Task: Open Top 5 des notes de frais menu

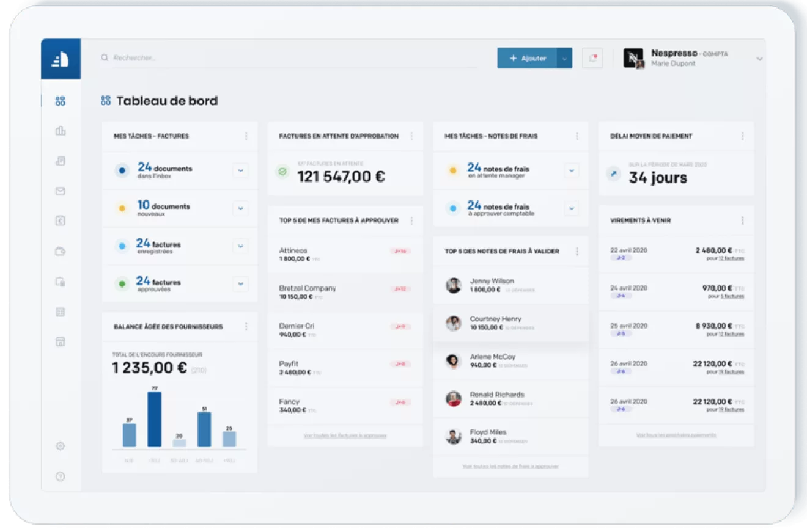Action: (577, 251)
